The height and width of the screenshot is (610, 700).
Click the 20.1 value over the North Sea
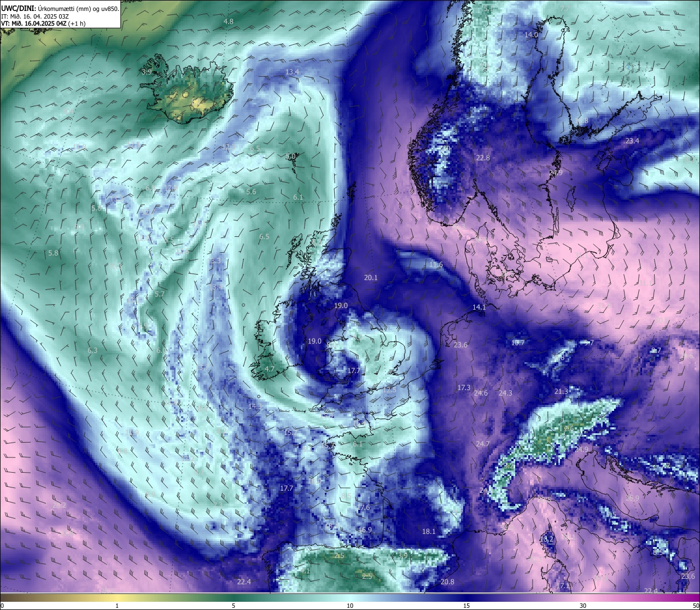pos(371,277)
